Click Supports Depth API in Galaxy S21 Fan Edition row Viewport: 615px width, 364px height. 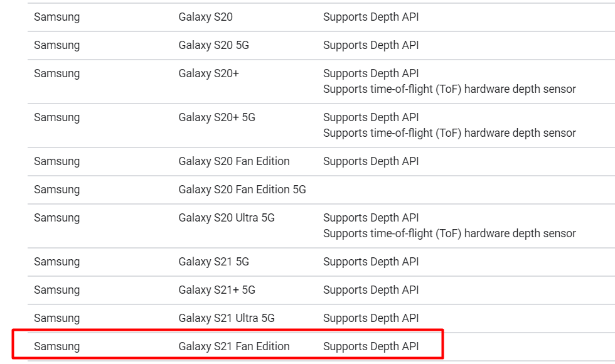coord(370,346)
